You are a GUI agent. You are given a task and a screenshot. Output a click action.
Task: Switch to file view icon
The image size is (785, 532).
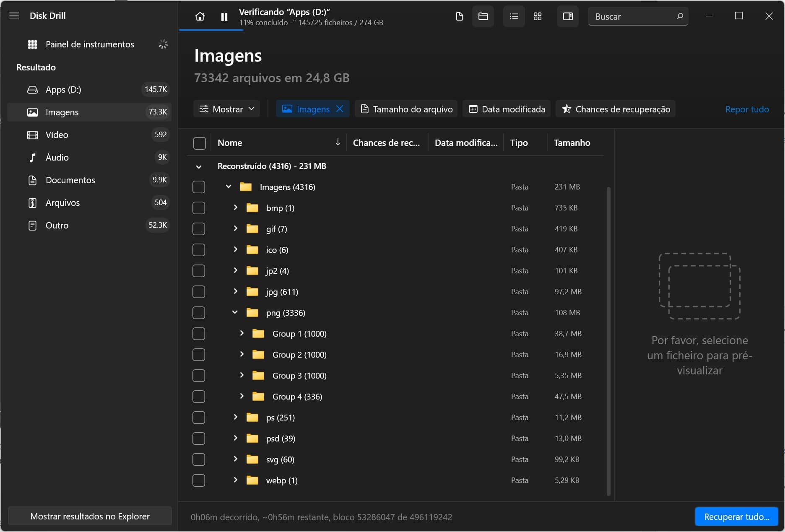point(459,16)
